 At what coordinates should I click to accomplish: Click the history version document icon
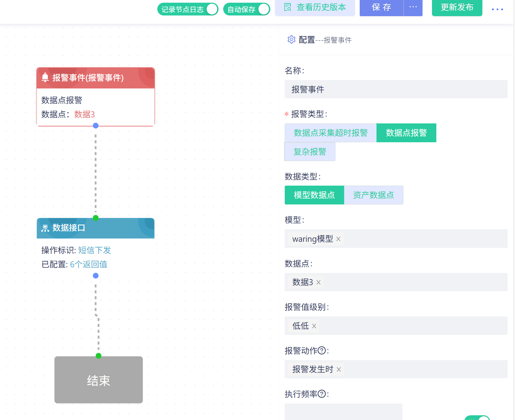pyautogui.click(x=288, y=7)
